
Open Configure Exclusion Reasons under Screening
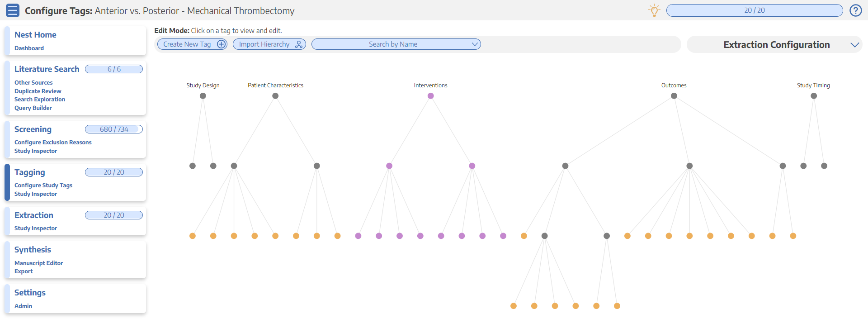click(53, 143)
